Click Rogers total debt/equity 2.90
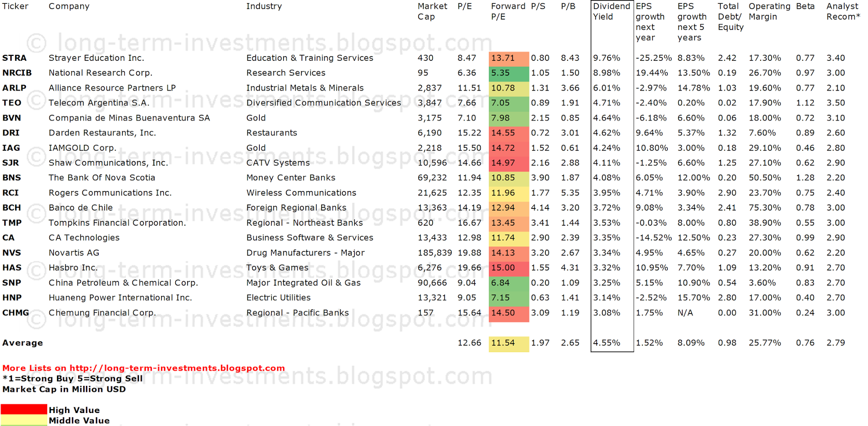This screenshot has width=868, height=426. [727, 193]
